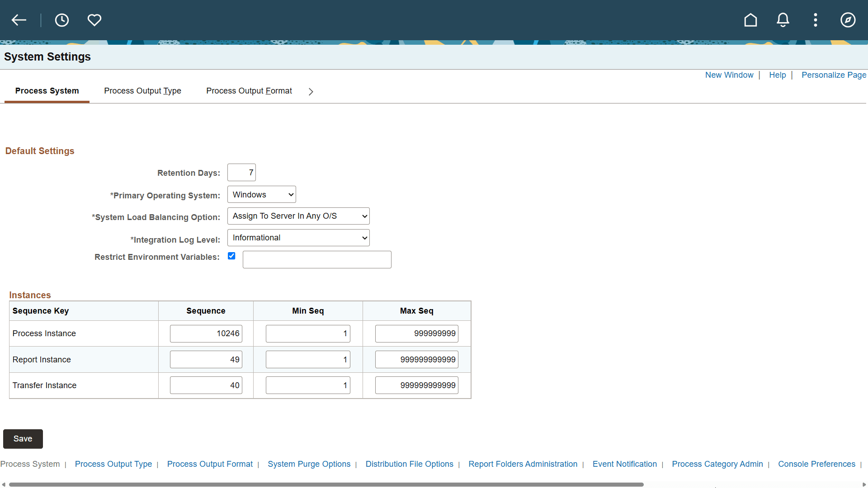The image size is (868, 488).
Task: Click Process Instance Min Seq field
Action: 308,333
